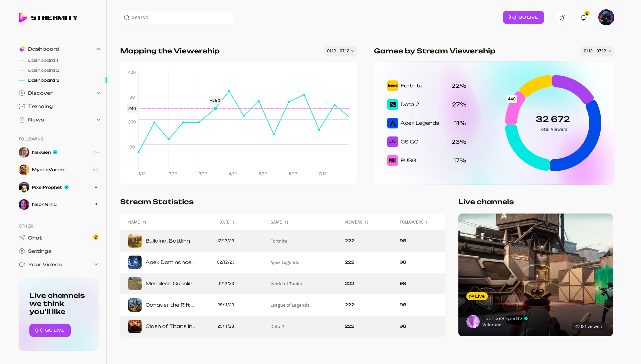Collapse the Dashboard section in the sidebar
This screenshot has height=364, width=641.
point(98,49)
